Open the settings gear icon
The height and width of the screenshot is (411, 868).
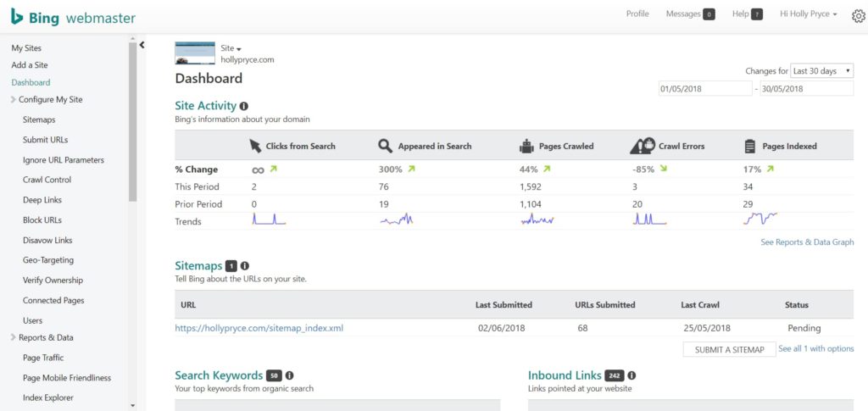point(858,16)
